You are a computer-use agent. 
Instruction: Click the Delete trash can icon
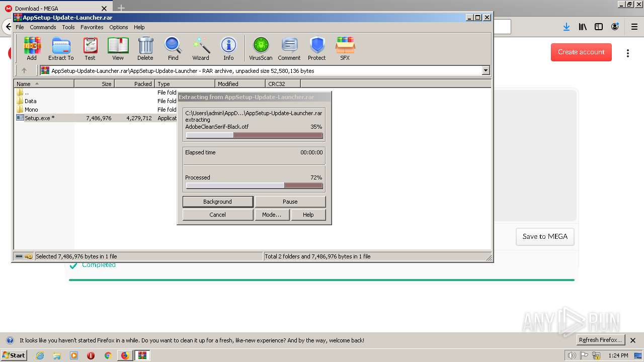145,49
